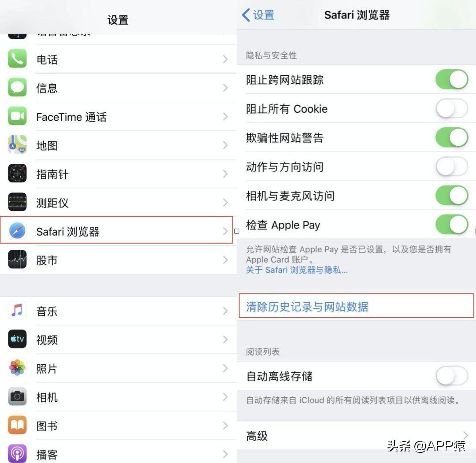This screenshot has height=463, width=476.
Task: Tap the Apple TV icon for 视频
Action: (x=17, y=339)
